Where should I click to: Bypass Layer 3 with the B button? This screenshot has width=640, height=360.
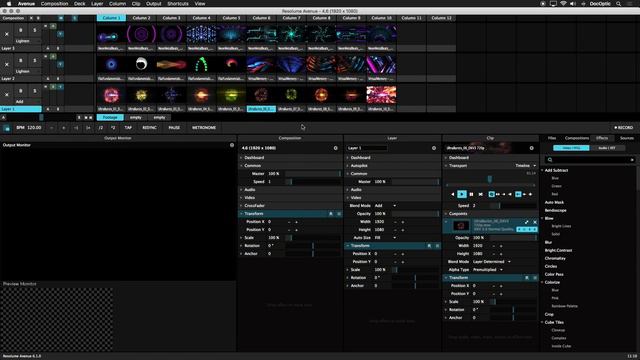(x=21, y=30)
